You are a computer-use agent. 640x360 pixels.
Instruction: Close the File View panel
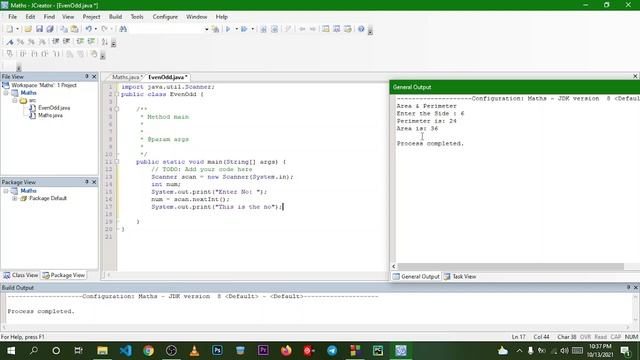coord(94,77)
